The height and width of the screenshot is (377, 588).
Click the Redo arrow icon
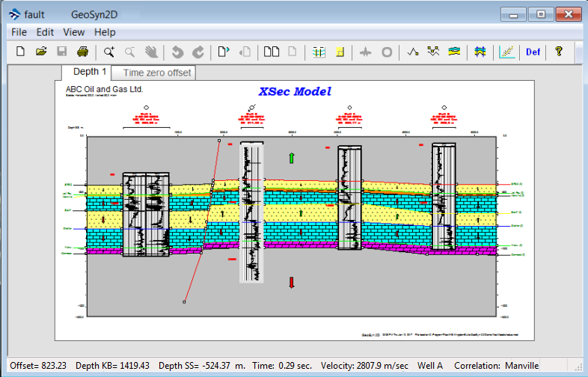pos(198,52)
